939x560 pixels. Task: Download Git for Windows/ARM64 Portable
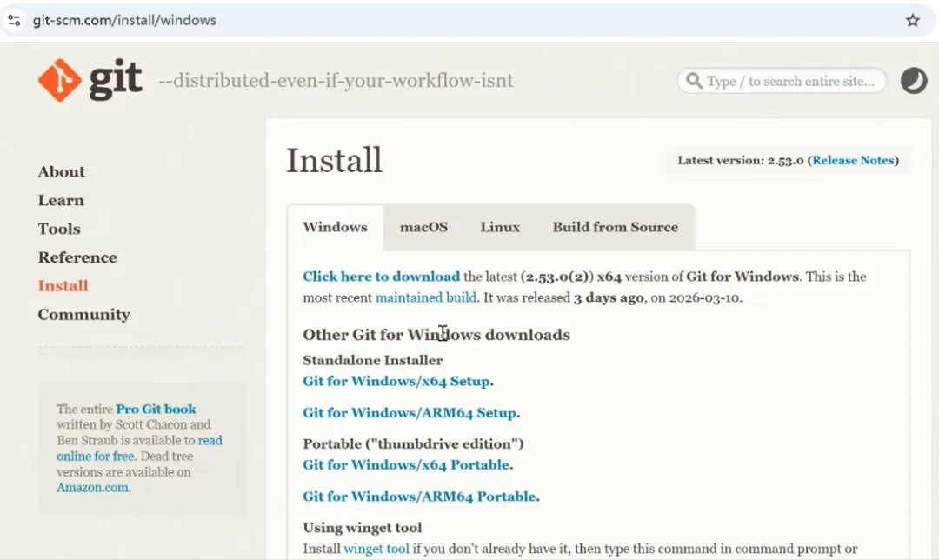click(x=420, y=497)
